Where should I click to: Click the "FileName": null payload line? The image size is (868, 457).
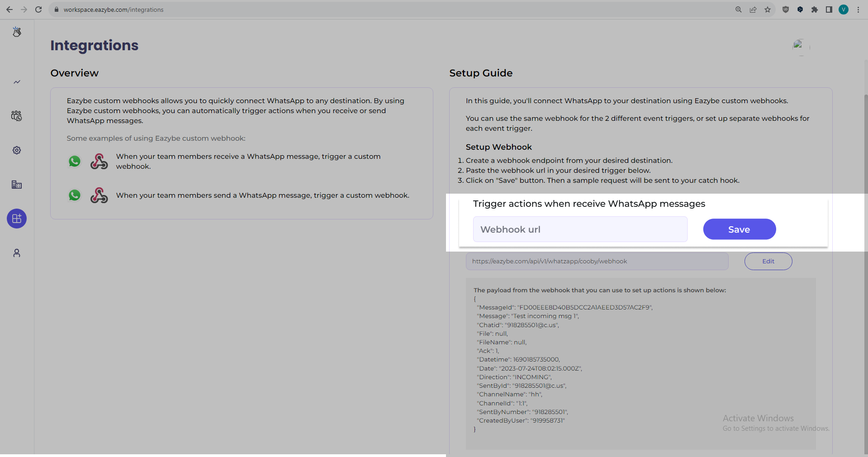click(502, 342)
